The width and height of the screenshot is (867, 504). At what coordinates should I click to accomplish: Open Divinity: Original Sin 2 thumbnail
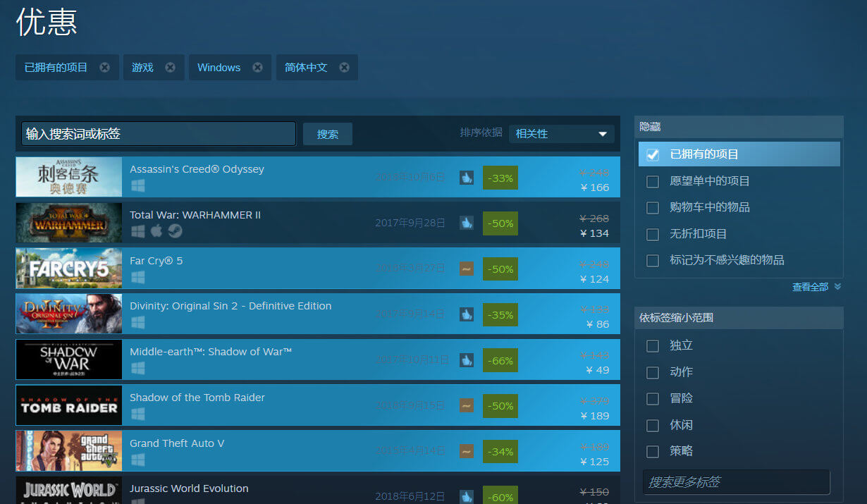coord(69,314)
